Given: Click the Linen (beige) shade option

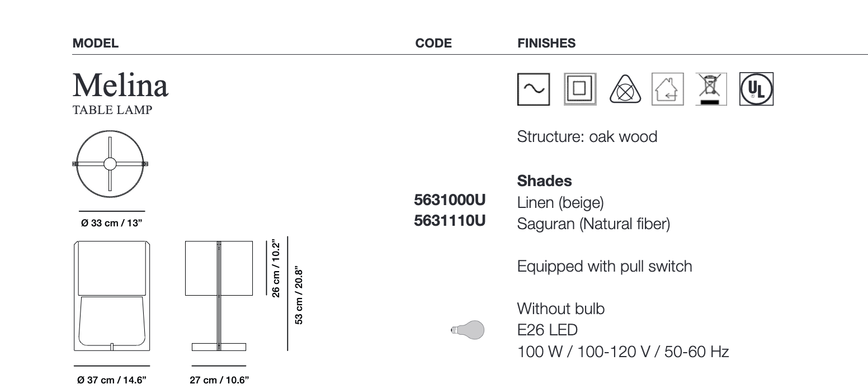Looking at the screenshot, I should (560, 202).
